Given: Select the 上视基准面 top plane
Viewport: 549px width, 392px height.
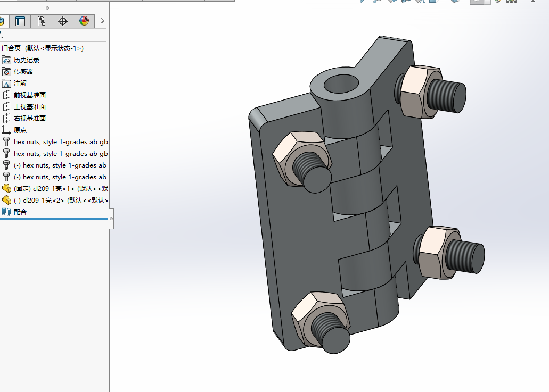Looking at the screenshot, I should [24, 107].
